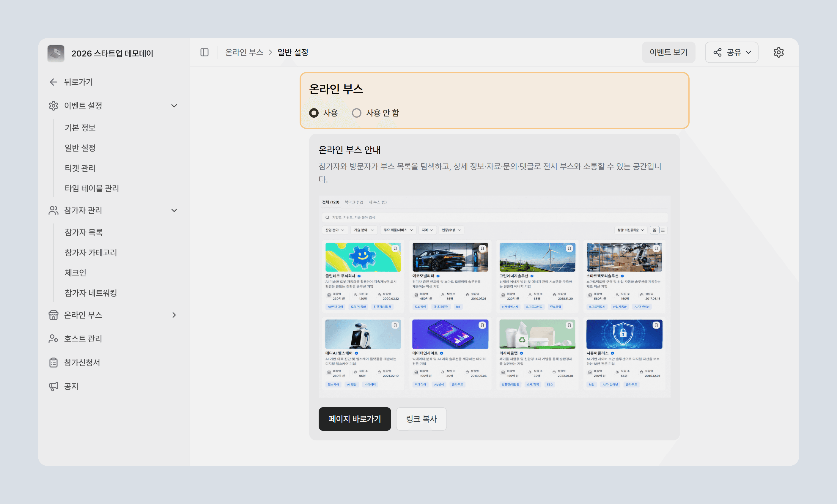This screenshot has width=837, height=504.
Task: Click the 시큐어플러스 shield lock thumbnail
Action: tap(624, 334)
